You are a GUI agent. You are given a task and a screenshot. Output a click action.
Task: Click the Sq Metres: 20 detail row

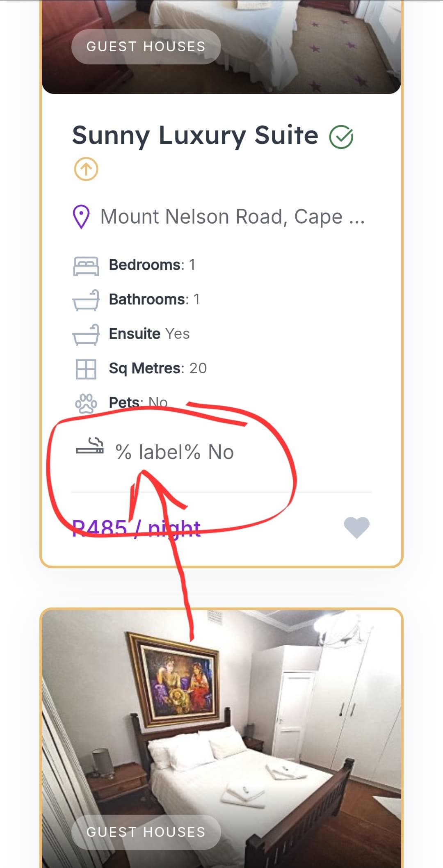click(140, 369)
